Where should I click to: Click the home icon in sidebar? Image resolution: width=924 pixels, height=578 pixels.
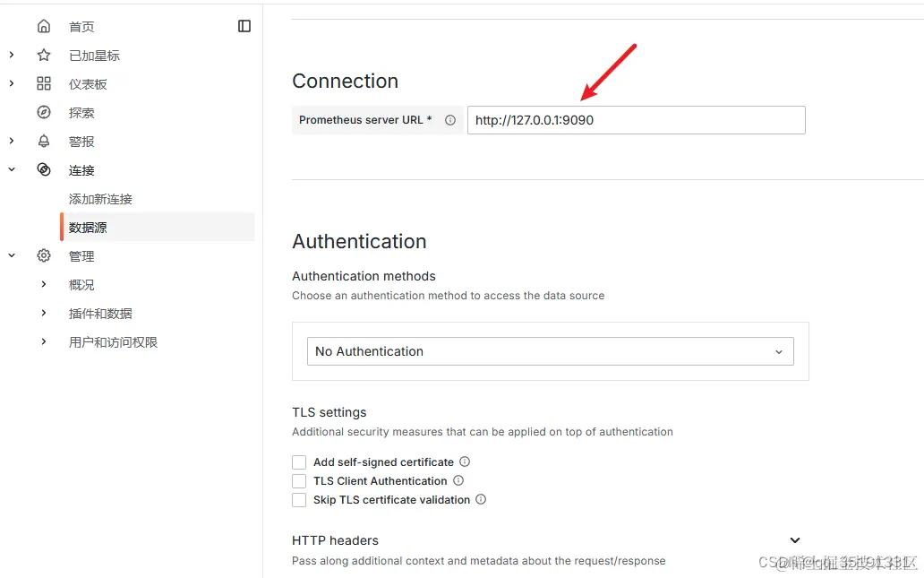(44, 26)
